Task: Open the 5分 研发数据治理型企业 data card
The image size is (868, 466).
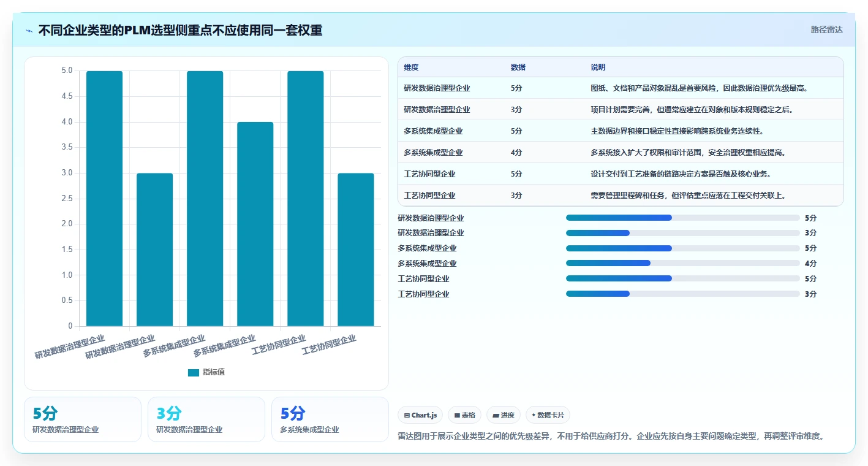Action: point(83,419)
